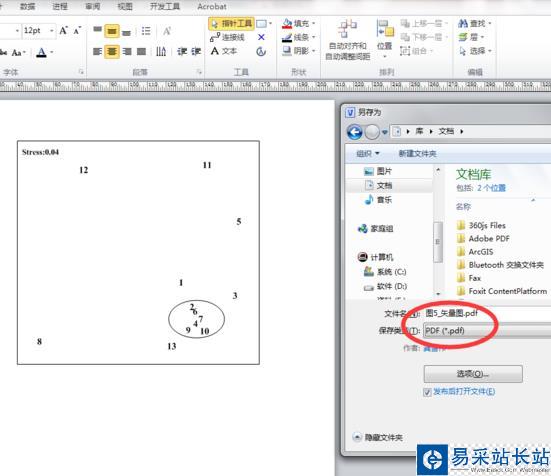Image resolution: width=551 pixels, height=476 pixels.
Task: Click align text left icon
Action: click(97, 52)
